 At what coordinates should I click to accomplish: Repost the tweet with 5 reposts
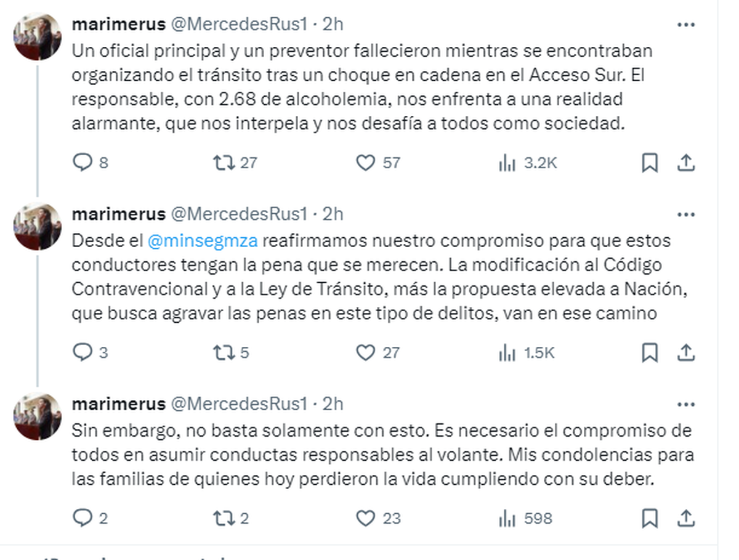(222, 352)
